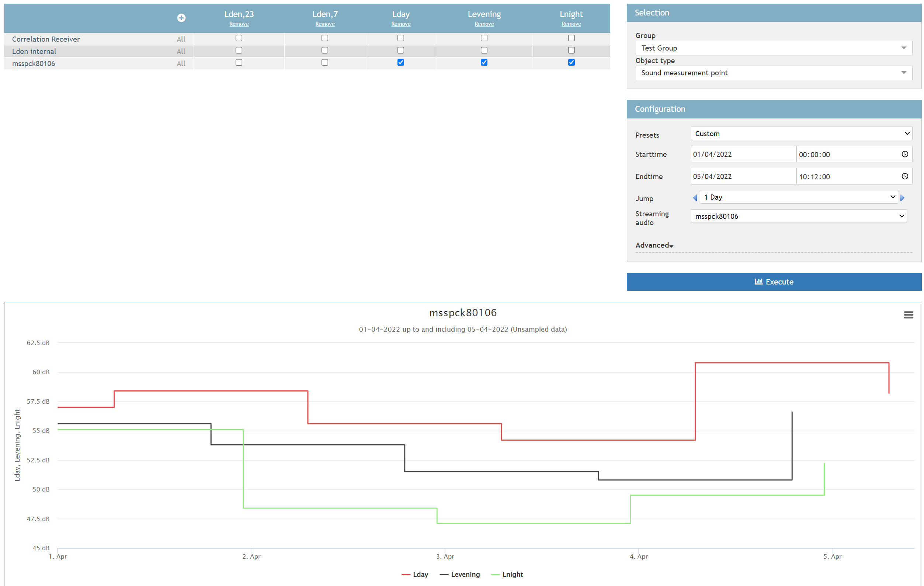The width and height of the screenshot is (924, 586).
Task: Expand the Advanced section
Action: [654, 245]
